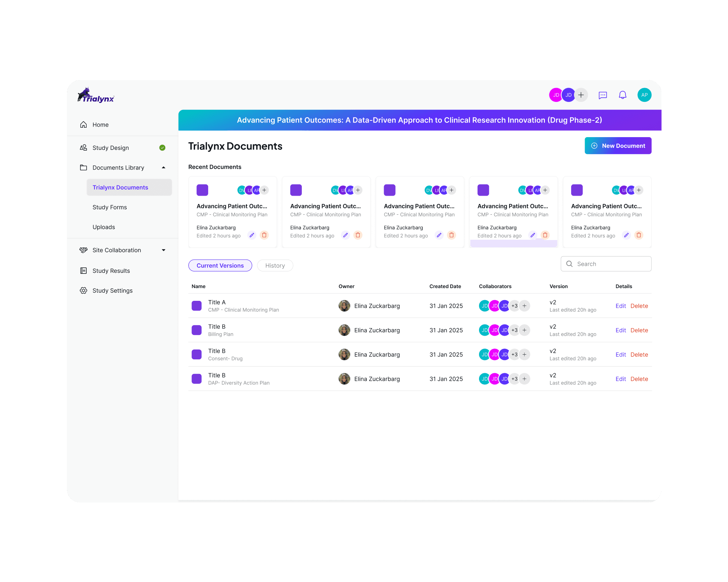Click the pencil icon on third recent card

coord(439,235)
